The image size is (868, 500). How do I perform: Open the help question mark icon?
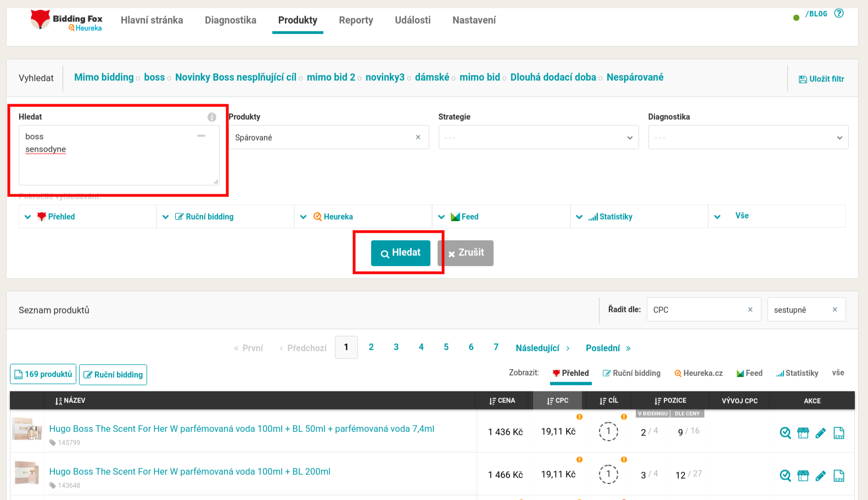pos(839,13)
